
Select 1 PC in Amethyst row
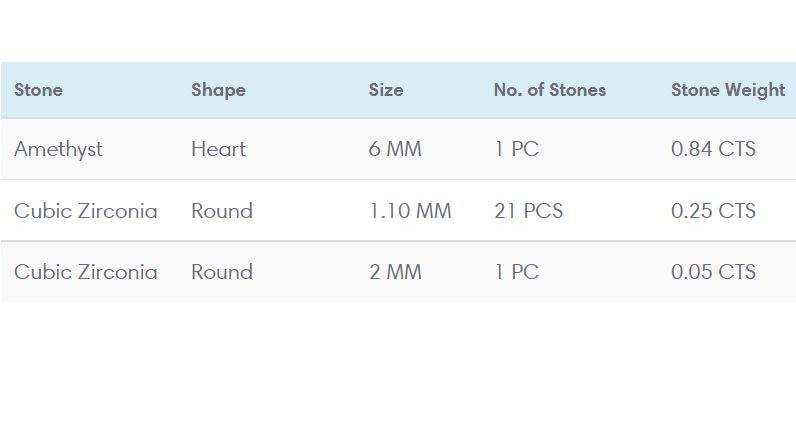point(516,150)
